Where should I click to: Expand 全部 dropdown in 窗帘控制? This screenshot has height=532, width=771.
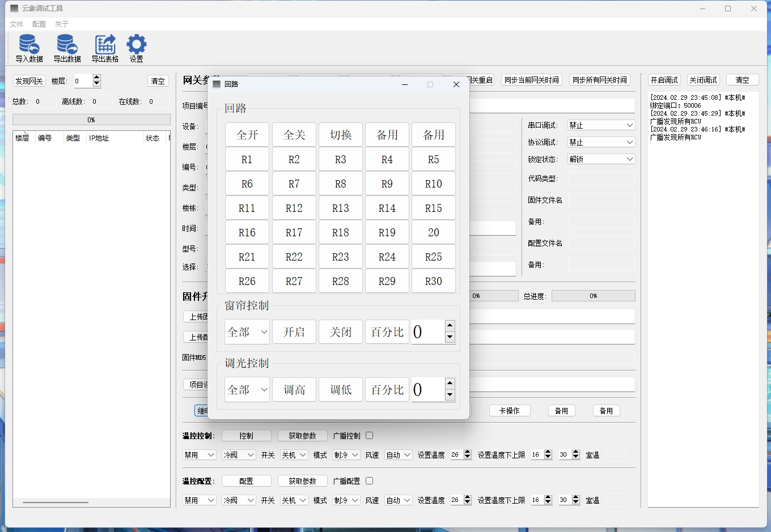tap(247, 332)
